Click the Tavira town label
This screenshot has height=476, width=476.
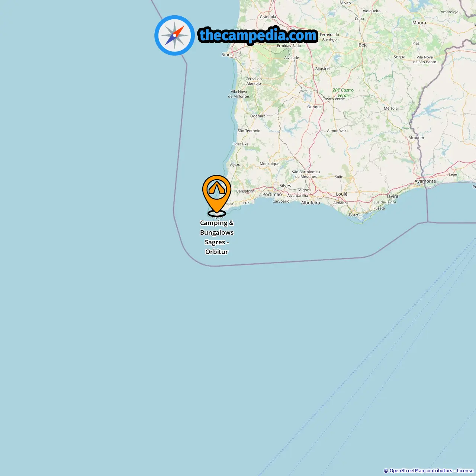[392, 196]
